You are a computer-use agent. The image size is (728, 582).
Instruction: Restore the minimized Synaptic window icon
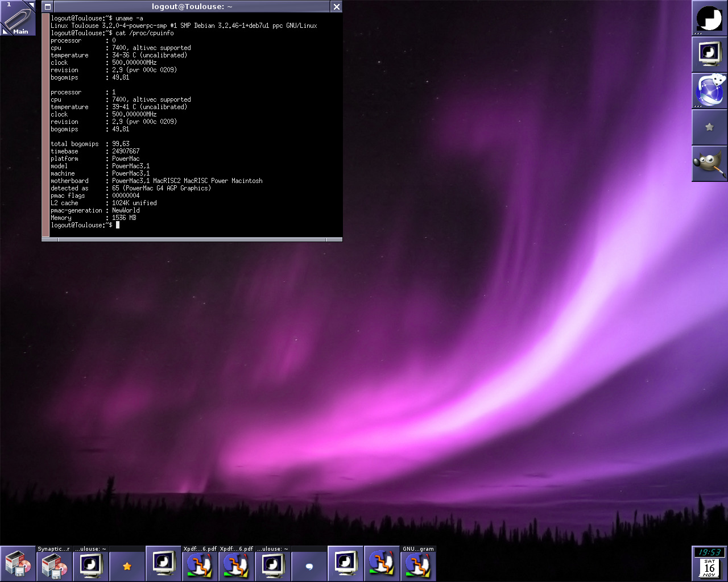(x=55, y=564)
